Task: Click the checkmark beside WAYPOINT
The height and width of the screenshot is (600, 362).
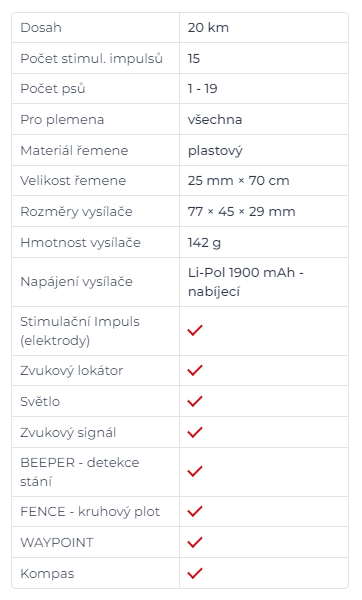Action: click(x=195, y=542)
